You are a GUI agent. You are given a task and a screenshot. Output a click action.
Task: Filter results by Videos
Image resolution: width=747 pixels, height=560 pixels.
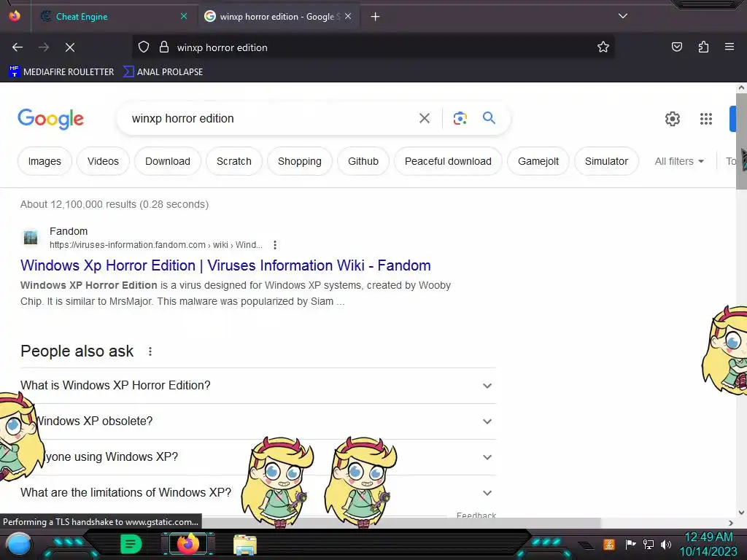tap(103, 161)
